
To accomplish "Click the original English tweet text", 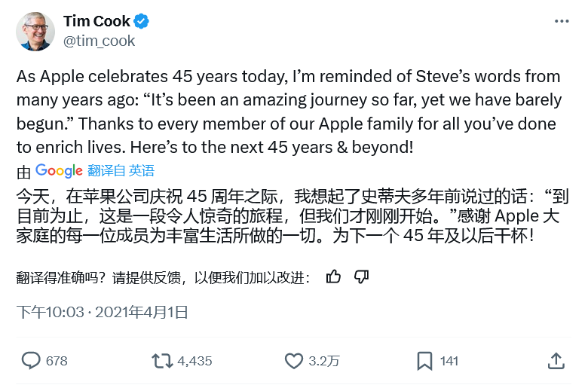I will tap(286, 112).
